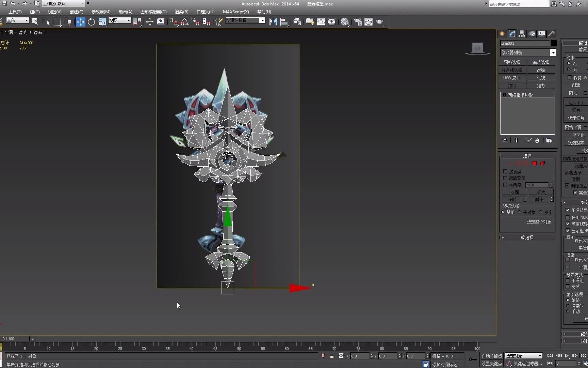
Task: Open the 组(G) menu
Action: click(x=35, y=12)
